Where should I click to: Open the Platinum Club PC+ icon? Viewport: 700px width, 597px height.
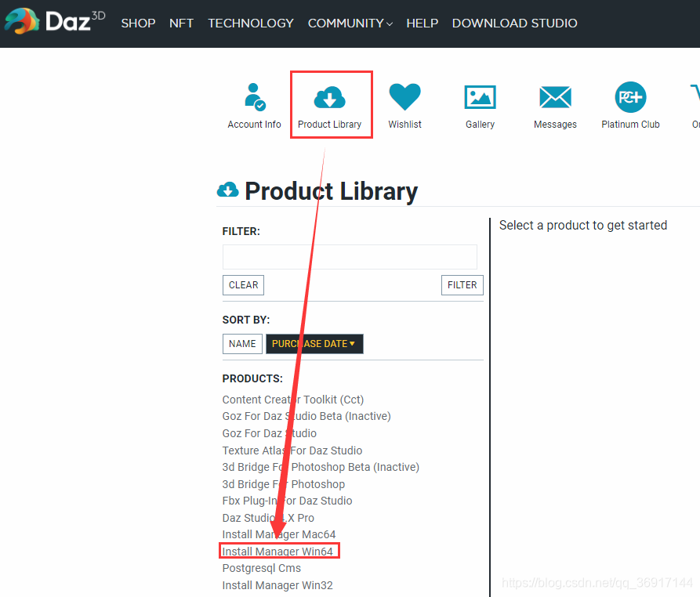630,97
